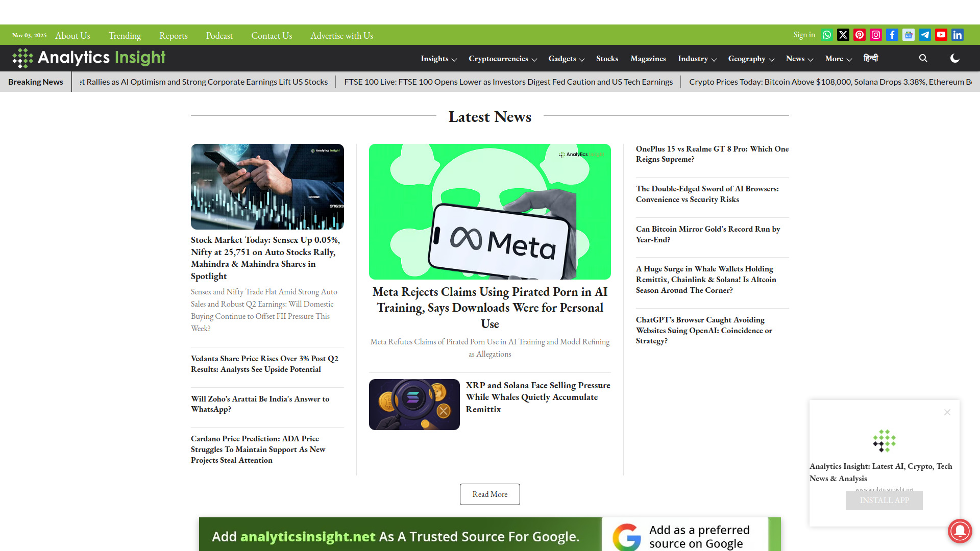Open the Meta article thumbnail image
The height and width of the screenshot is (551, 980).
[489, 211]
